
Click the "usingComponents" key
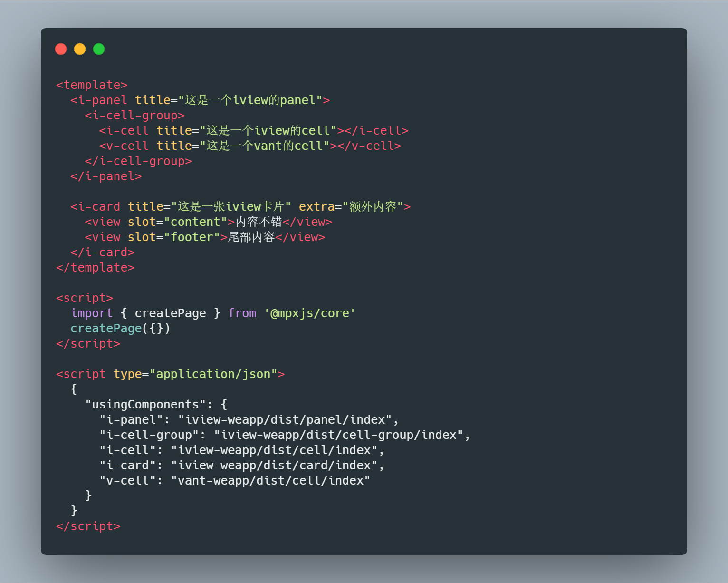[145, 404]
